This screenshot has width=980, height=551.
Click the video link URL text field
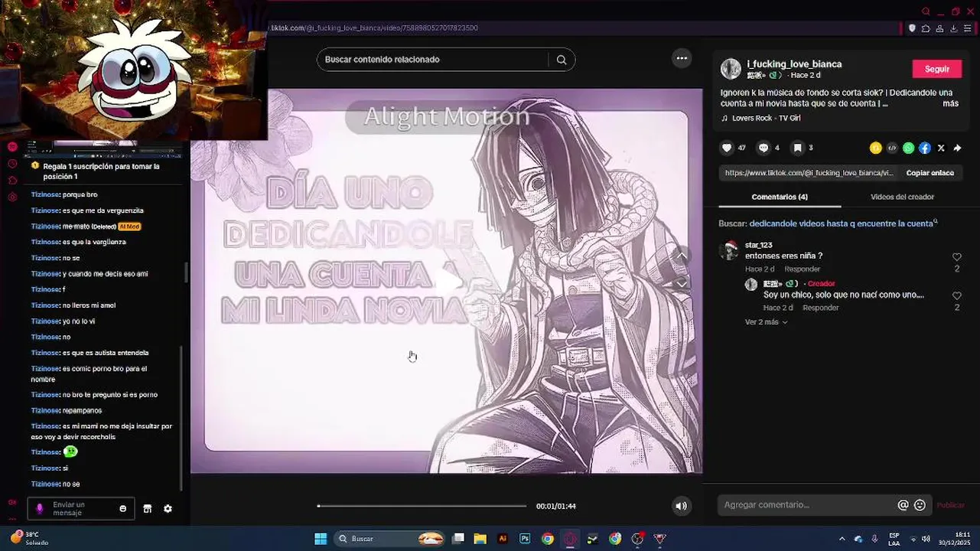(x=809, y=173)
